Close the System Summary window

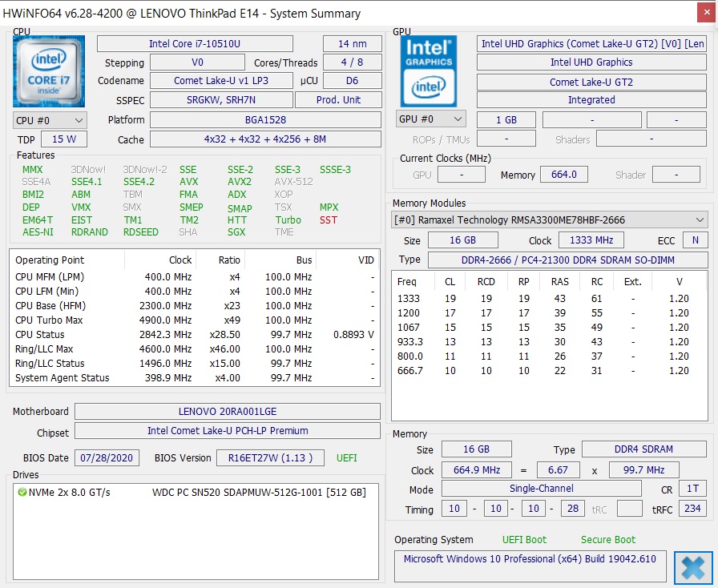tap(707, 13)
